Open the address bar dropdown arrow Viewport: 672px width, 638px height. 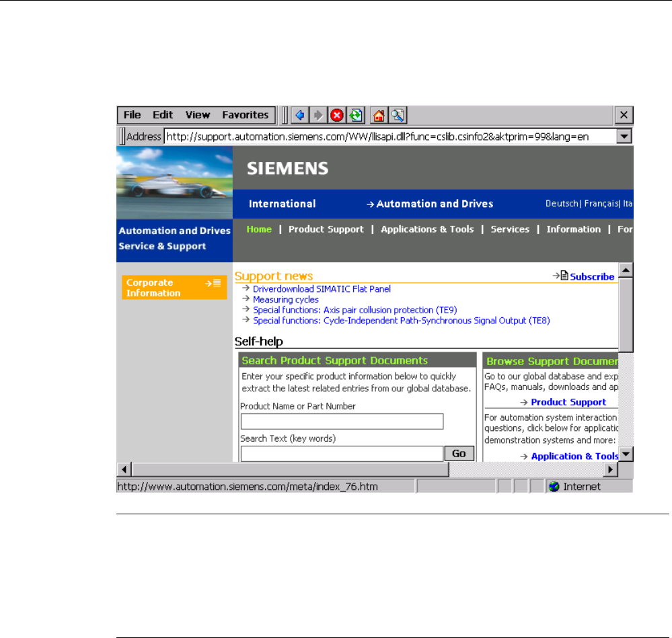tap(624, 136)
